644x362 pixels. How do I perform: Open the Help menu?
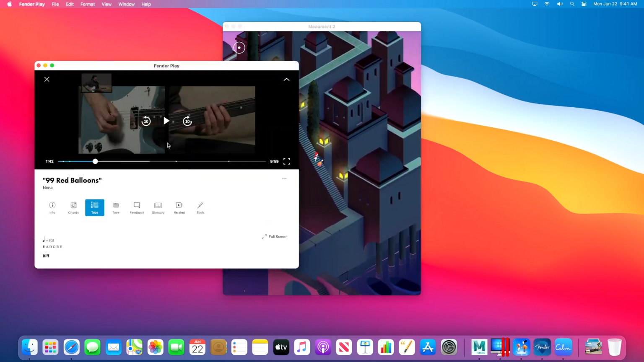click(146, 4)
